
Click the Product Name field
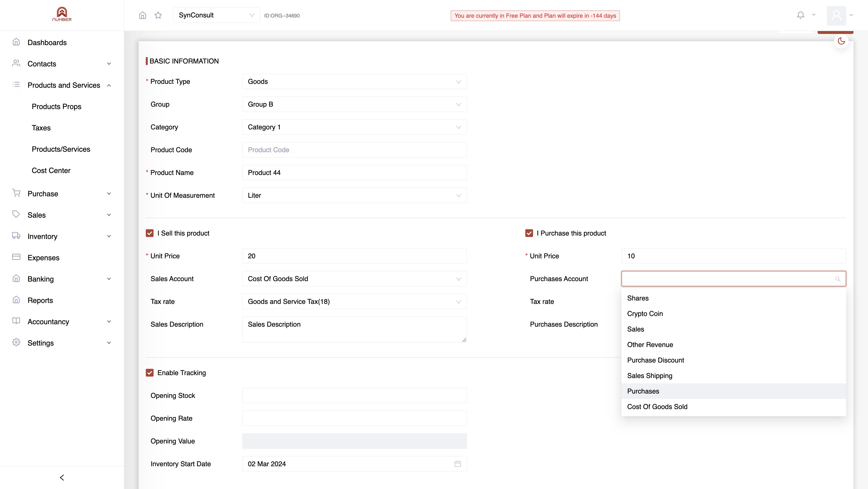point(354,173)
